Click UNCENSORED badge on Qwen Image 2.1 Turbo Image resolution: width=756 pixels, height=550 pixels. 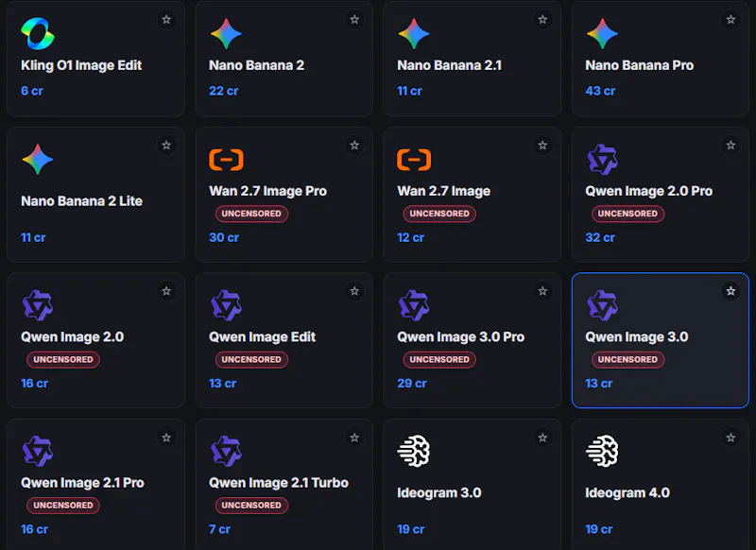click(x=251, y=506)
